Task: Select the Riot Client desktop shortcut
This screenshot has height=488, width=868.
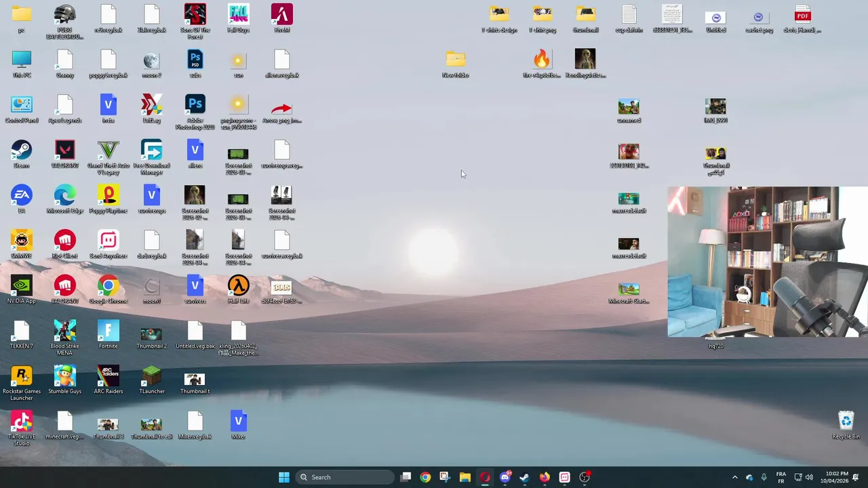Action: 64,245
